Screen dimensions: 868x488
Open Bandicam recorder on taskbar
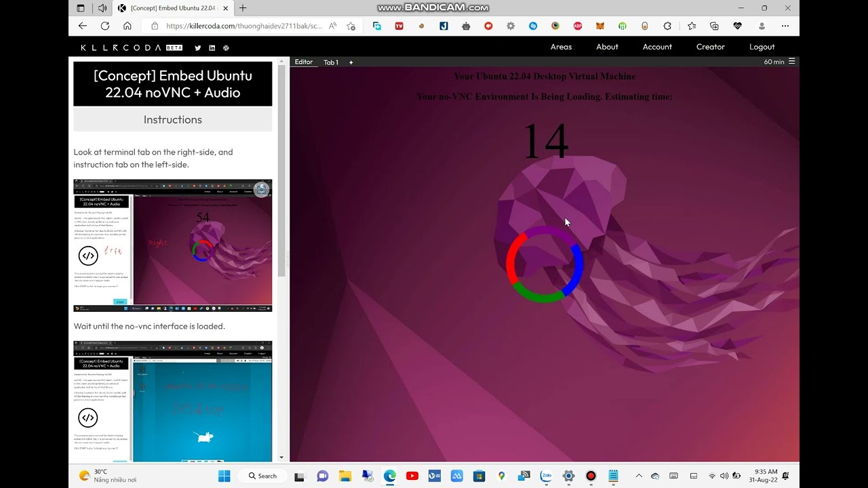[x=591, y=476]
